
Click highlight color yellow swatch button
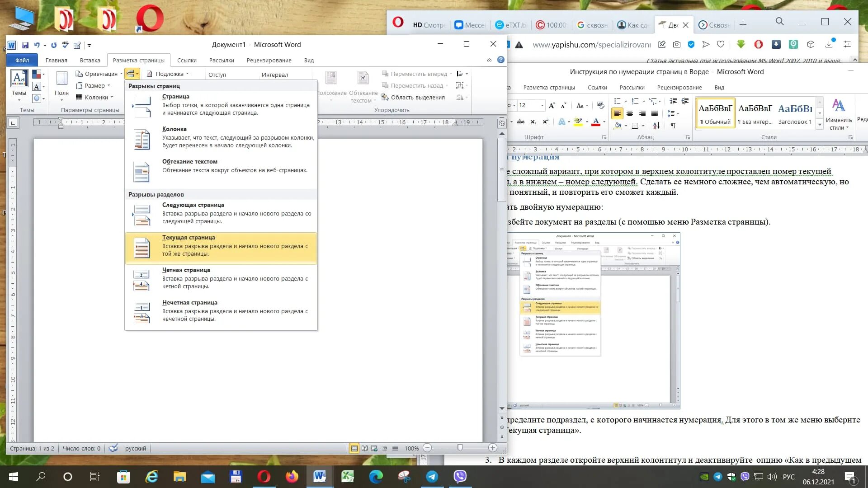tap(578, 122)
